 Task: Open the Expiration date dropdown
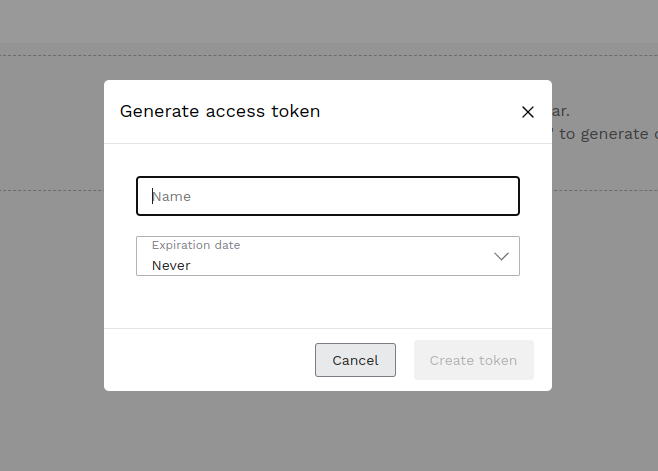tap(328, 256)
